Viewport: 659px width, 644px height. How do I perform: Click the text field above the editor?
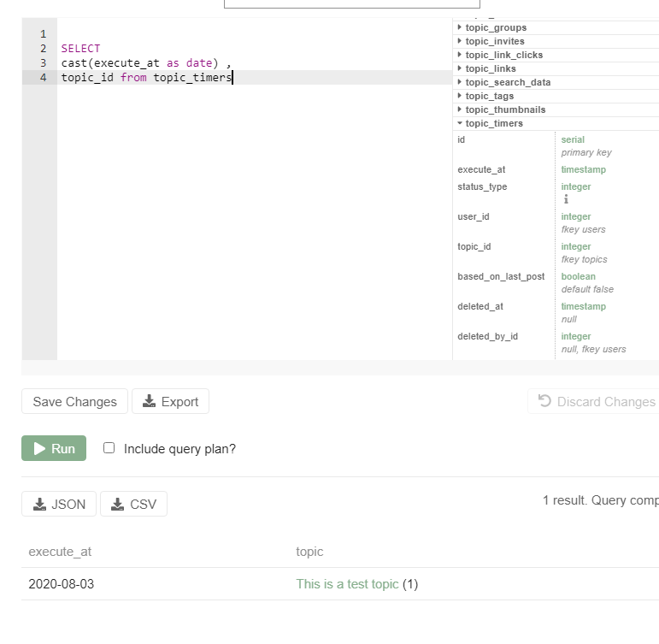point(352,3)
